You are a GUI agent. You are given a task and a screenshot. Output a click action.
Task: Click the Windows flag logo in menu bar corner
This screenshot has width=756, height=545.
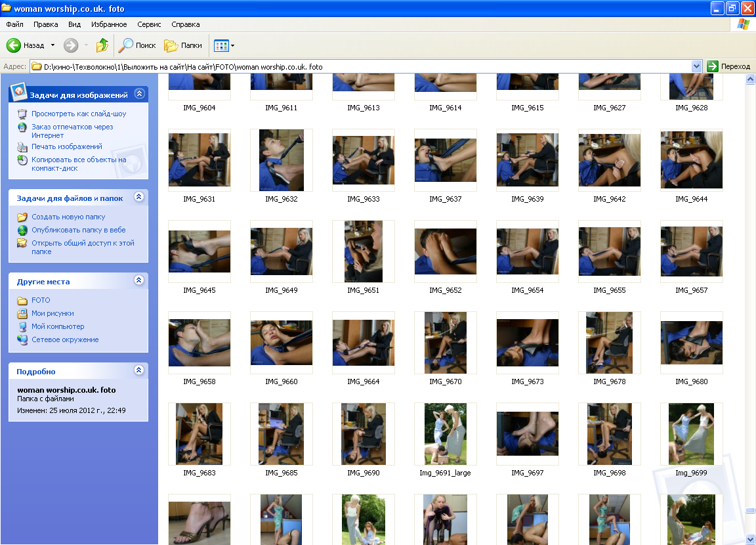point(743,24)
